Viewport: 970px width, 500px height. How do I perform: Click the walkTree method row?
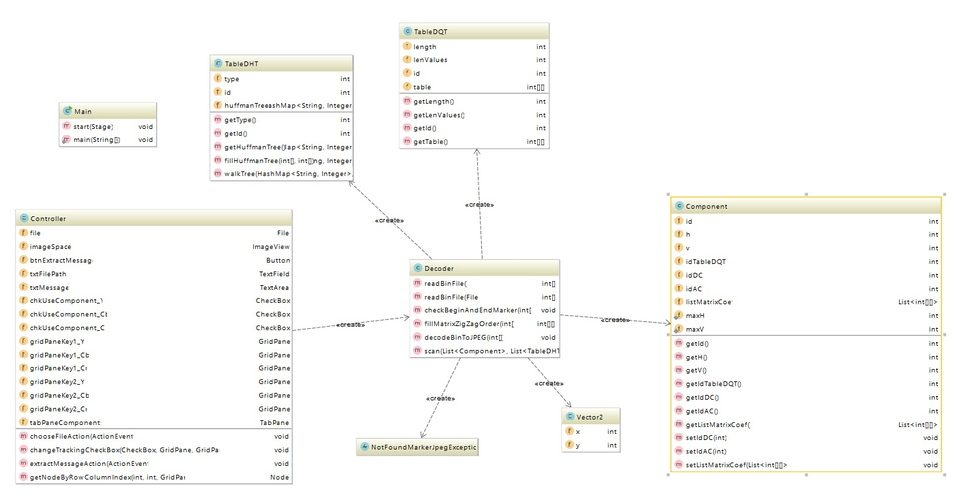pos(281,174)
